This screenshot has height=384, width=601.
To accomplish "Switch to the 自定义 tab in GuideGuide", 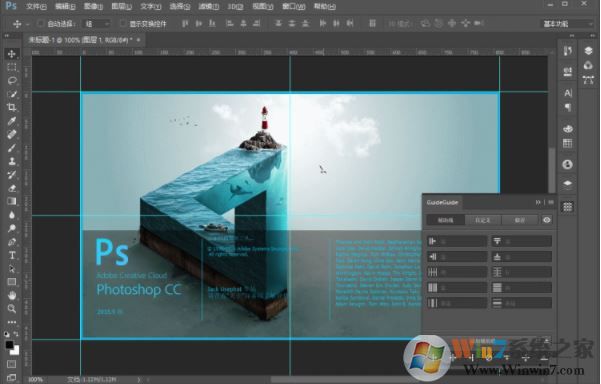I will (483, 220).
